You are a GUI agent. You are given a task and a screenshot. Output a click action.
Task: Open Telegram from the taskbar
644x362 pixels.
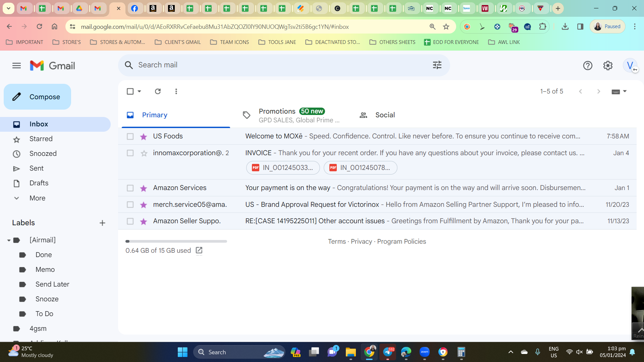[x=388, y=352]
